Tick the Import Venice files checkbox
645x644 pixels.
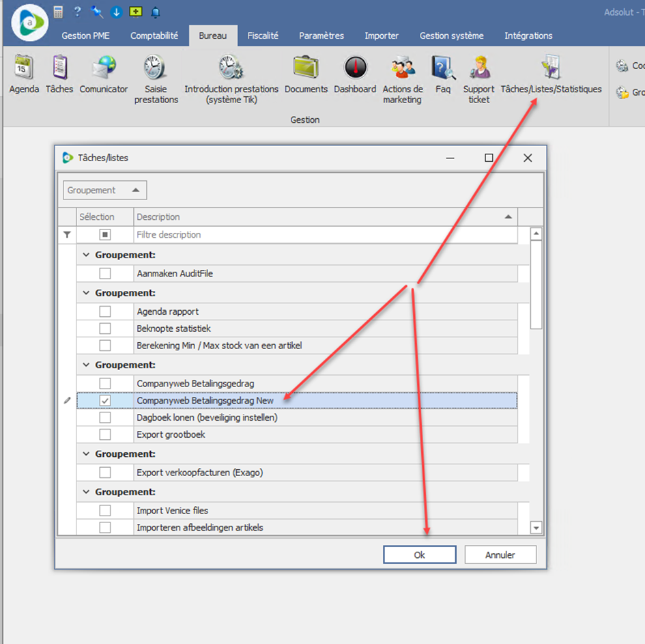[x=105, y=511]
